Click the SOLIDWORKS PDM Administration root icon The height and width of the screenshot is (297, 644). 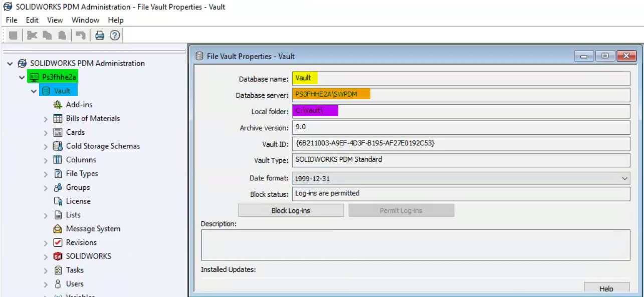click(22, 64)
